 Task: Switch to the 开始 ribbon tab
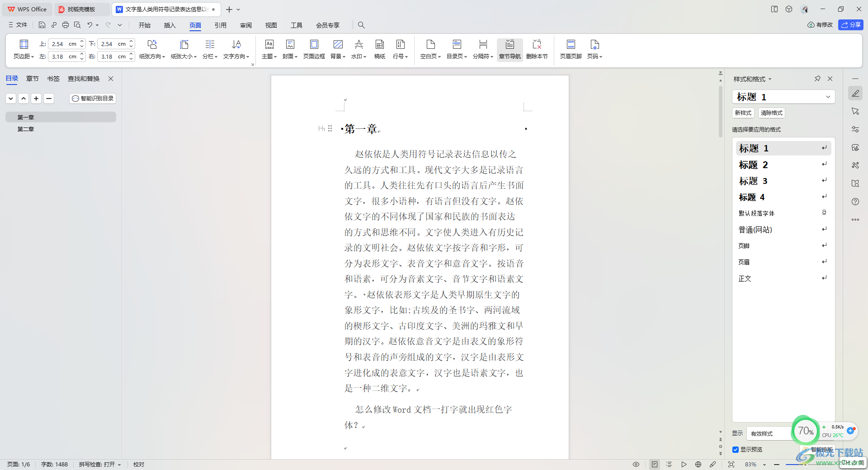click(145, 25)
